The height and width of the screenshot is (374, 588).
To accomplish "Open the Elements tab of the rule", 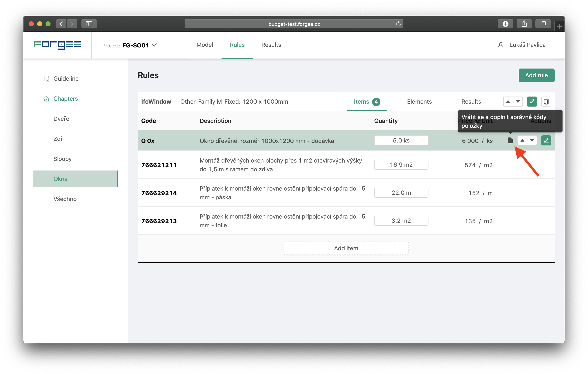I will [x=419, y=102].
